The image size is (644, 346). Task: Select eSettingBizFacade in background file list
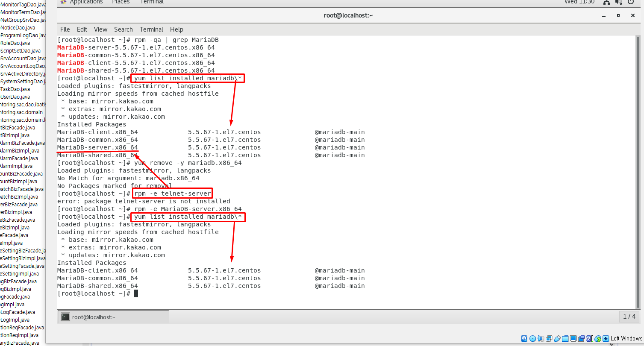point(23,251)
